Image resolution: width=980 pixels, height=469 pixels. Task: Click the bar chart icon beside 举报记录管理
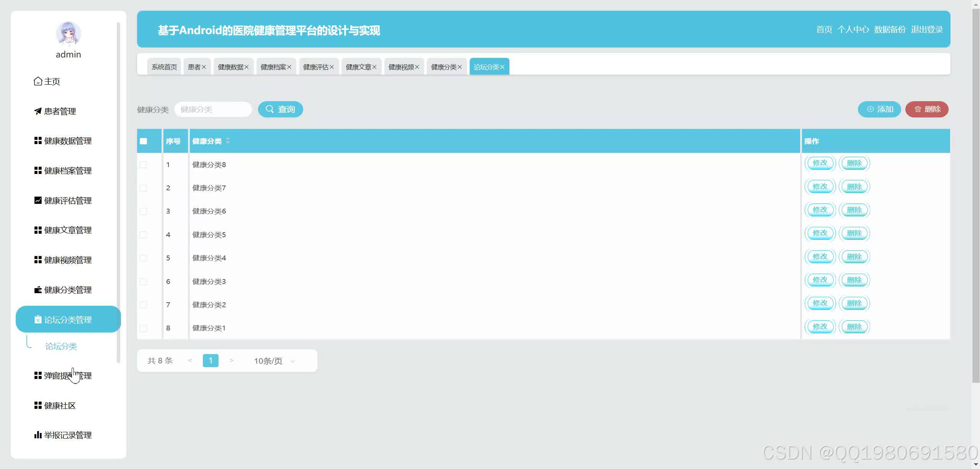coord(38,435)
